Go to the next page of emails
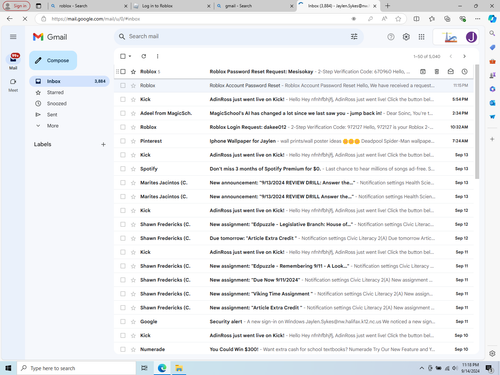The width and height of the screenshot is (500, 375). pos(464,56)
